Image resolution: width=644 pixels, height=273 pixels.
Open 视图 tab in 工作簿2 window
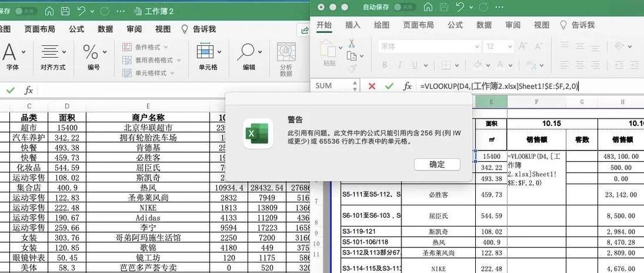click(x=163, y=29)
